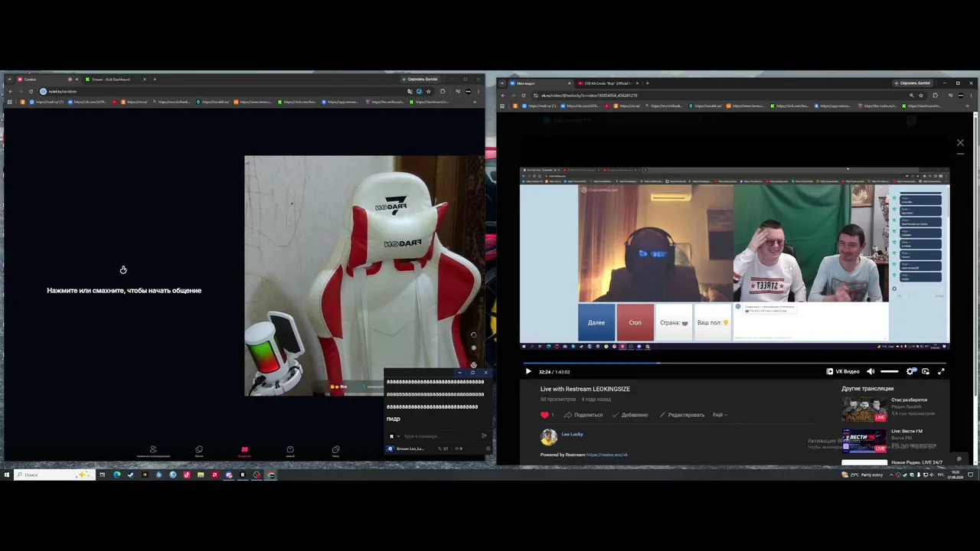Open the white R app on taskbar
The width and height of the screenshot is (980, 551).
pyautogui.click(x=243, y=474)
